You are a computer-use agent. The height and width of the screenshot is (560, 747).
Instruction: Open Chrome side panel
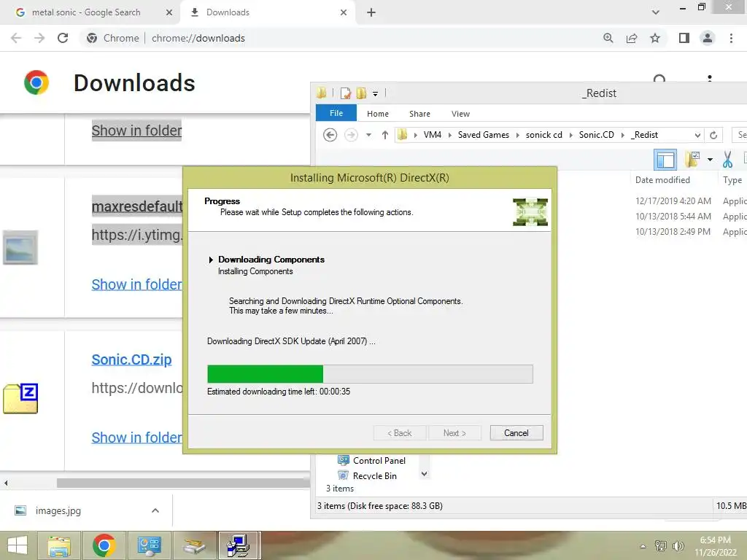pos(684,38)
